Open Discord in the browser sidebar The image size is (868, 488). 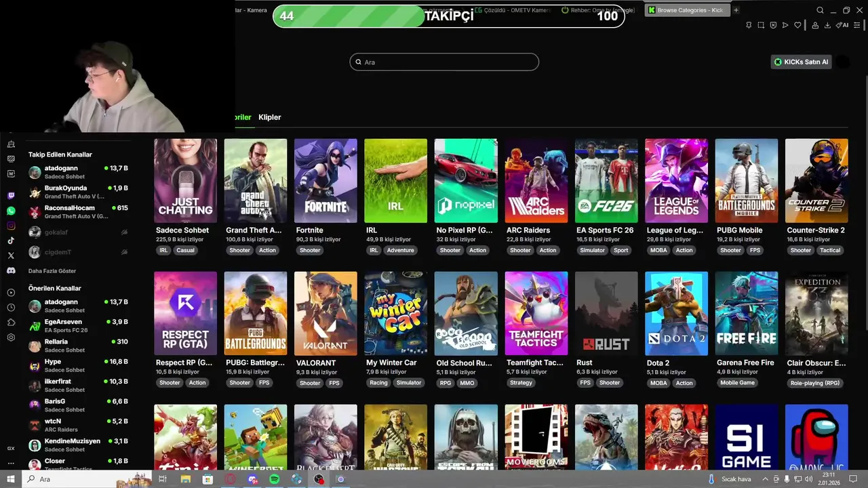tap(11, 270)
